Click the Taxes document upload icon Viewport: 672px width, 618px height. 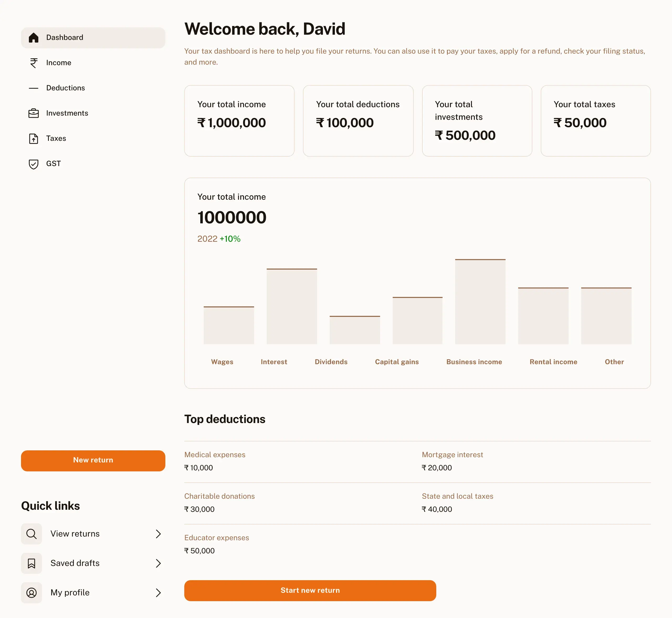click(33, 138)
